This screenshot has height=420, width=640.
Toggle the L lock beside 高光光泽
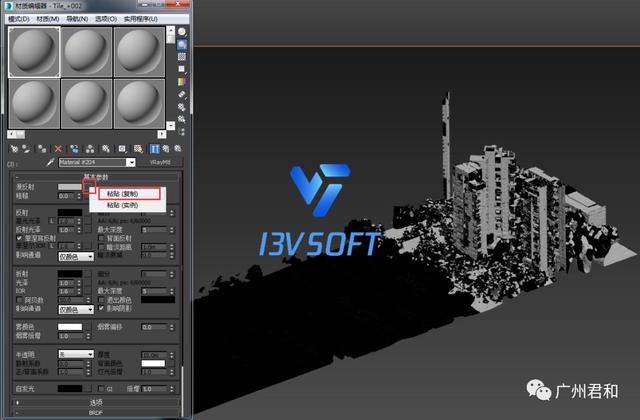click(52, 221)
